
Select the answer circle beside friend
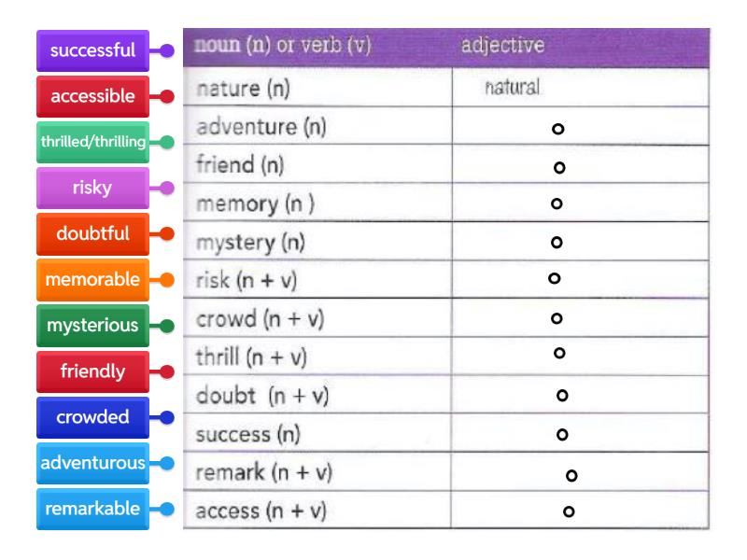pyautogui.click(x=559, y=168)
